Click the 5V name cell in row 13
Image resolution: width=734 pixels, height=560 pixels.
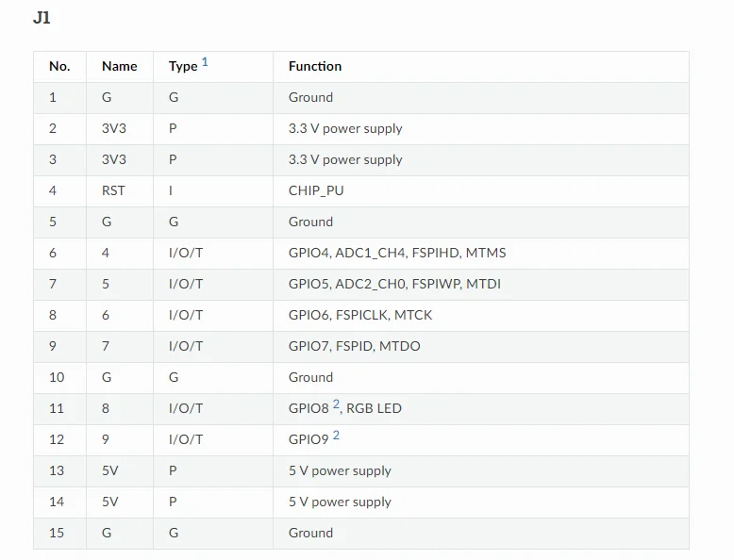pos(109,470)
